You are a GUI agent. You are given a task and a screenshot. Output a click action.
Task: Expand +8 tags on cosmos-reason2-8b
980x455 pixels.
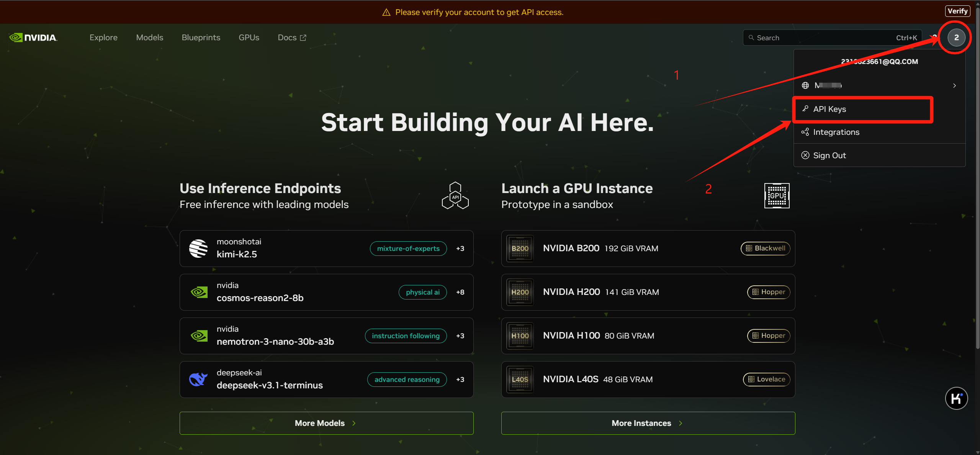[x=460, y=292]
